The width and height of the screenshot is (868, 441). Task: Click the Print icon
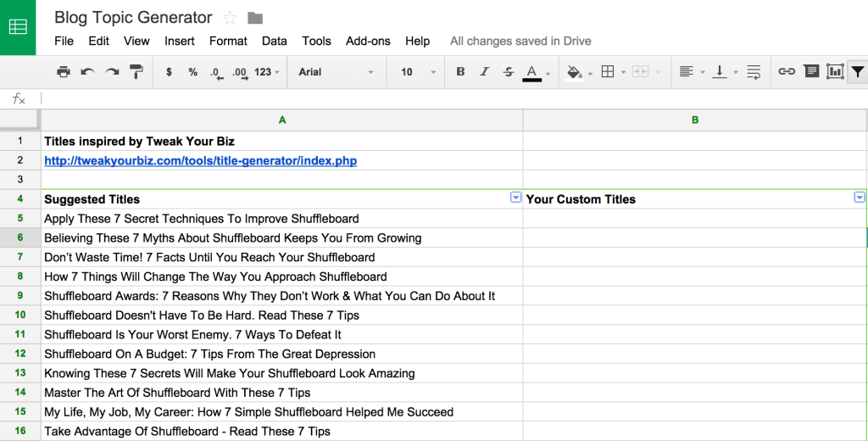point(64,71)
